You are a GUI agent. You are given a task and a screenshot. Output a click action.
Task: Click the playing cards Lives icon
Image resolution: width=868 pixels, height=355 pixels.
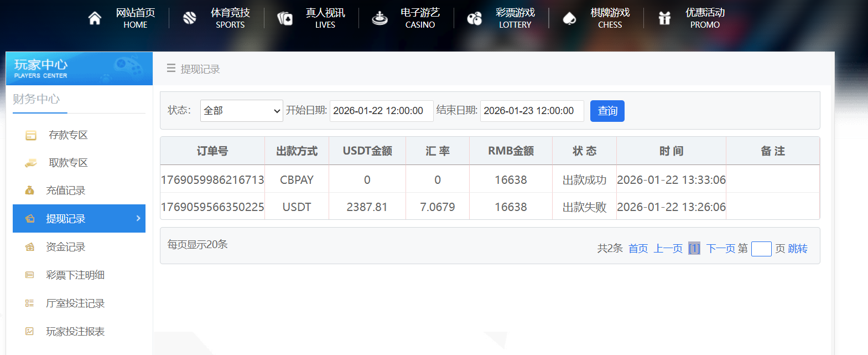[285, 18]
